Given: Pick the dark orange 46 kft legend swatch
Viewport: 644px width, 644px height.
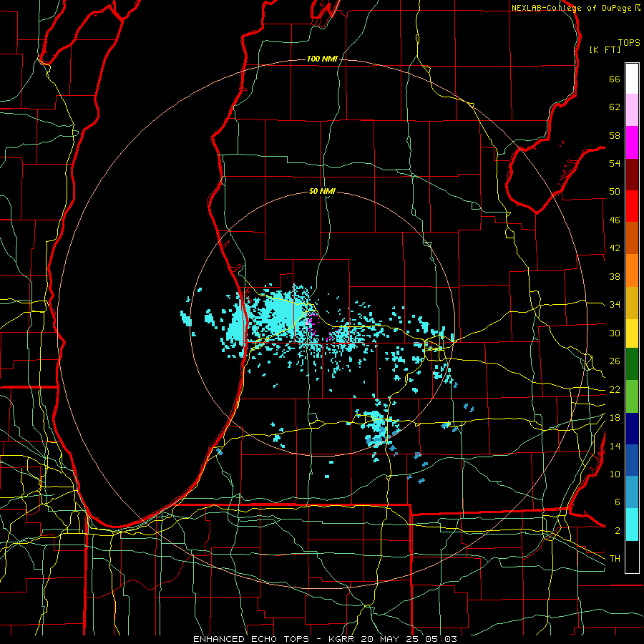Looking at the screenshot, I should [632, 238].
